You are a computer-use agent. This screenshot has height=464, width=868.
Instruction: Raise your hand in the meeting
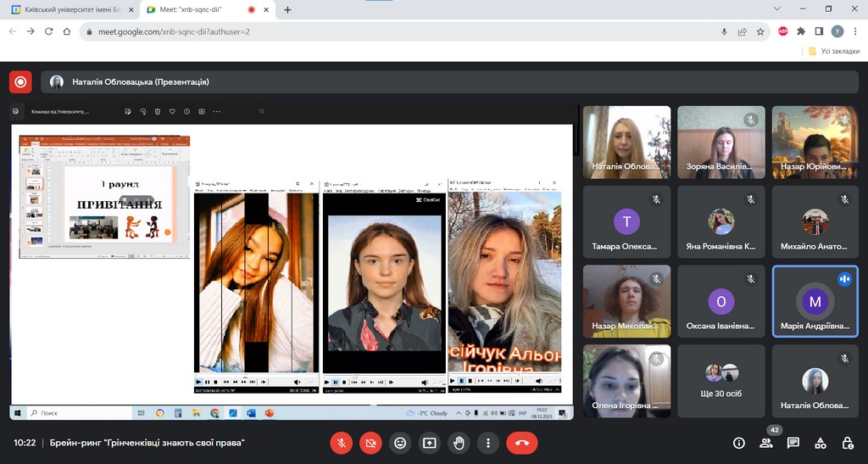pos(459,443)
